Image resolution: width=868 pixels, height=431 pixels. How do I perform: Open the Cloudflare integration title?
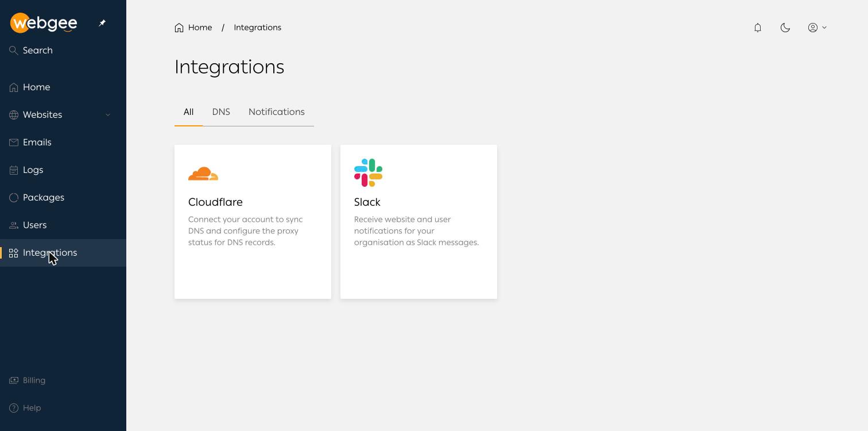pyautogui.click(x=215, y=202)
